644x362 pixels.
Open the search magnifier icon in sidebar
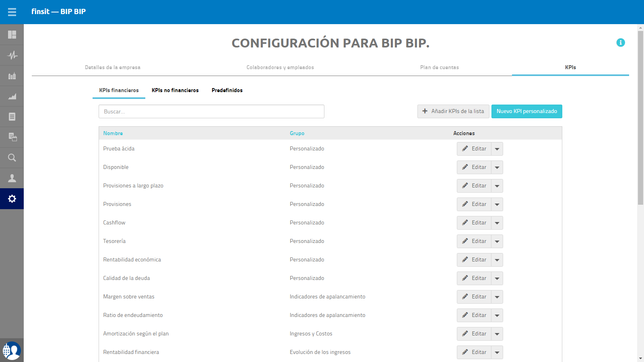point(12,158)
